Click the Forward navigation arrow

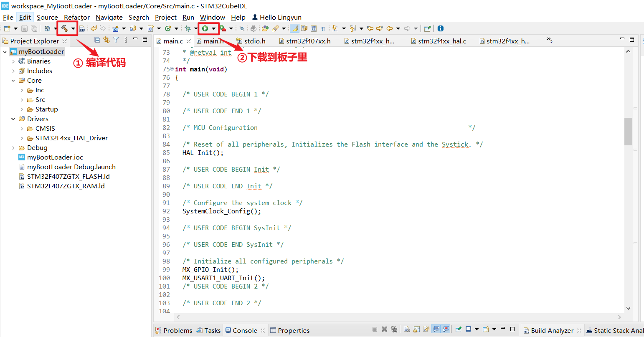pos(407,28)
